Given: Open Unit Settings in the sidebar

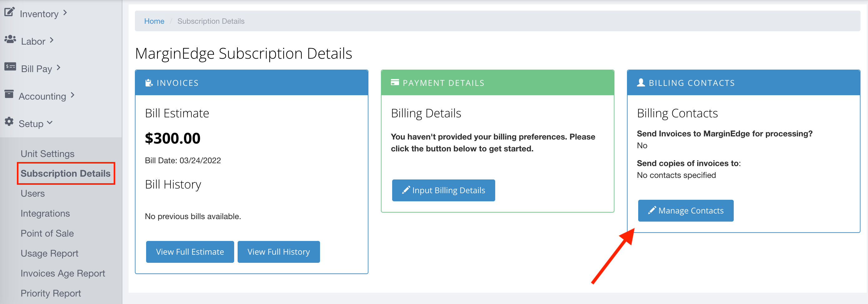Looking at the screenshot, I should coord(47,154).
